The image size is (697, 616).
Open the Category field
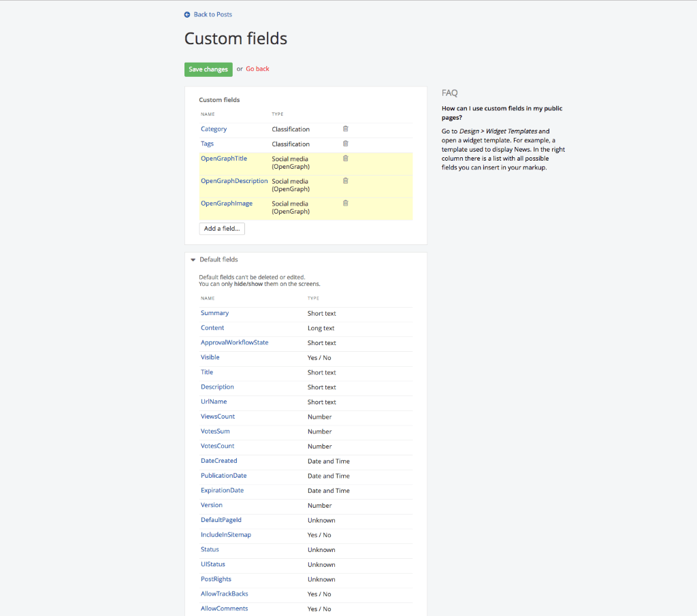pos(214,129)
